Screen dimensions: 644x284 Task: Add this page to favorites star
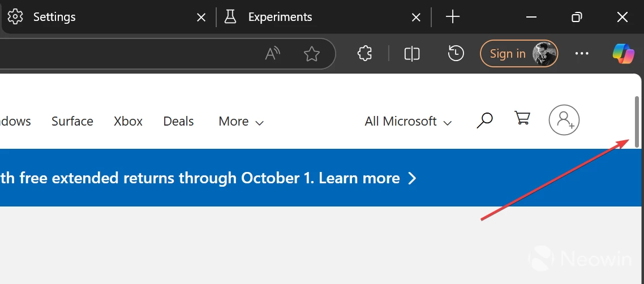pos(312,54)
